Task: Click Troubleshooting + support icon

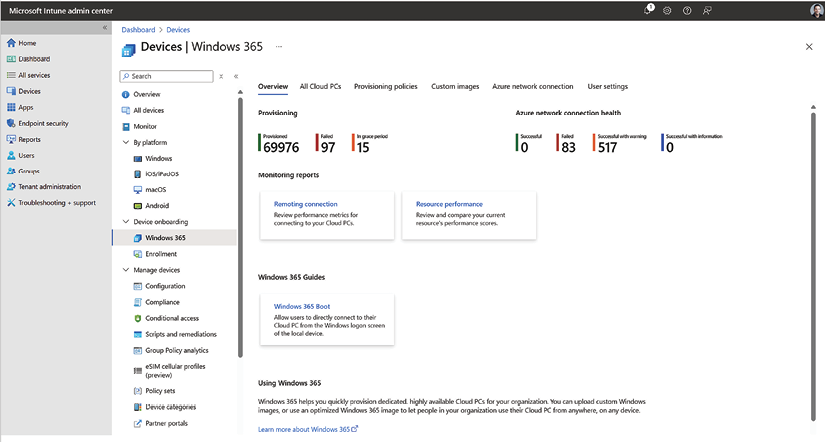Action: pyautogui.click(x=11, y=203)
